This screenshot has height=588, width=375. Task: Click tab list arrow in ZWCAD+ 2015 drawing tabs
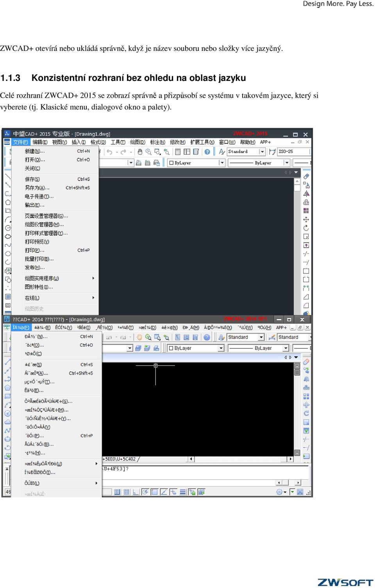click(x=296, y=172)
